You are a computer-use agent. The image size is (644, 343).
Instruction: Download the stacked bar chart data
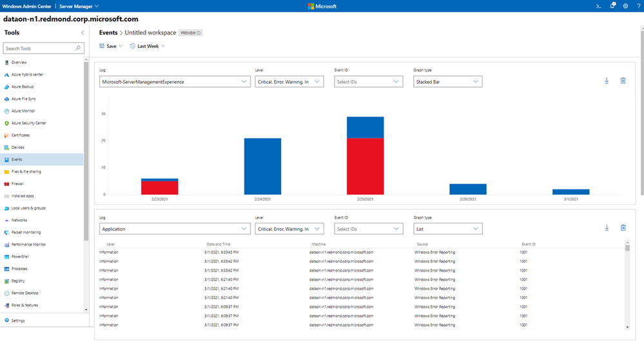(607, 81)
